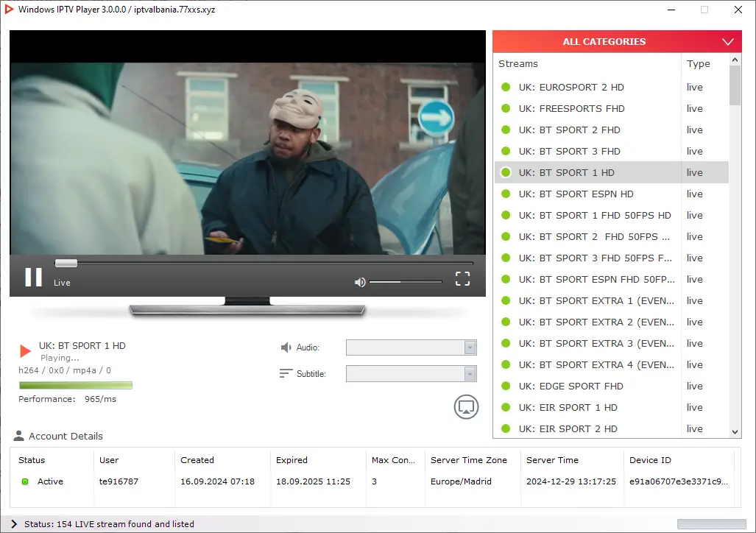Select UK: BT SPORT 3 FHD stream
Viewport: 756px width, 533px height.
pos(612,151)
